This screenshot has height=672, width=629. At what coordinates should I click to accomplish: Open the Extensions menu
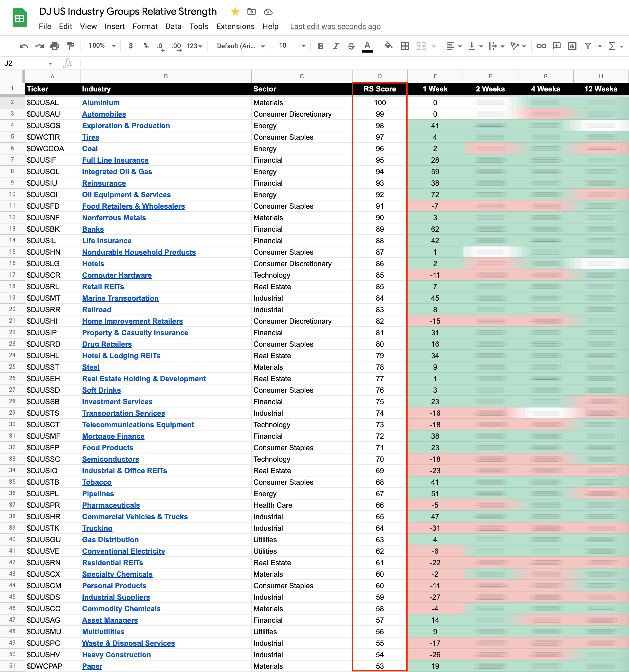[235, 26]
